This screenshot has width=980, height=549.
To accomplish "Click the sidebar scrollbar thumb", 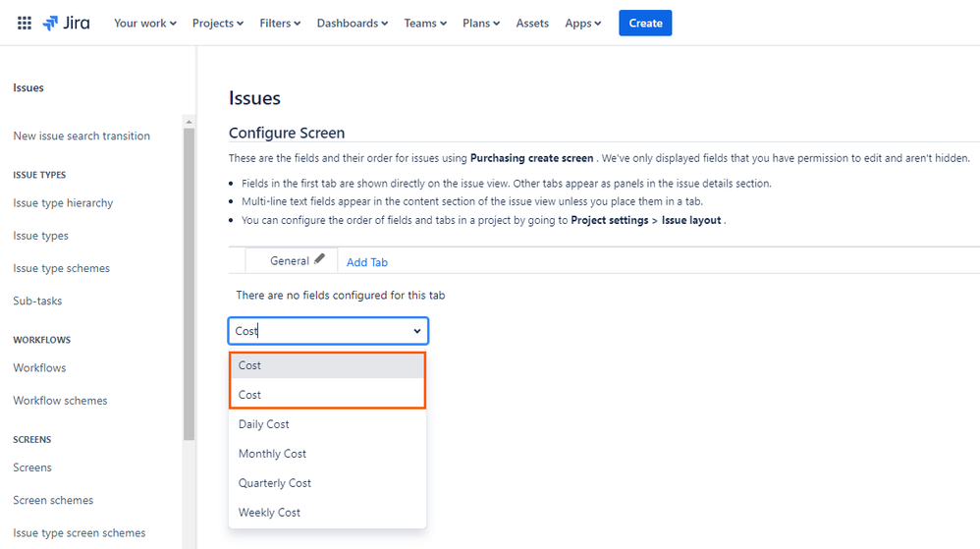I will pos(189,285).
